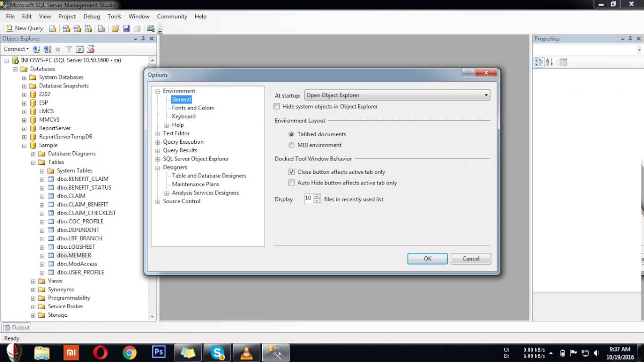The width and height of the screenshot is (644, 362).
Task: Expand the Text Editor node in Options
Action: pos(157,134)
